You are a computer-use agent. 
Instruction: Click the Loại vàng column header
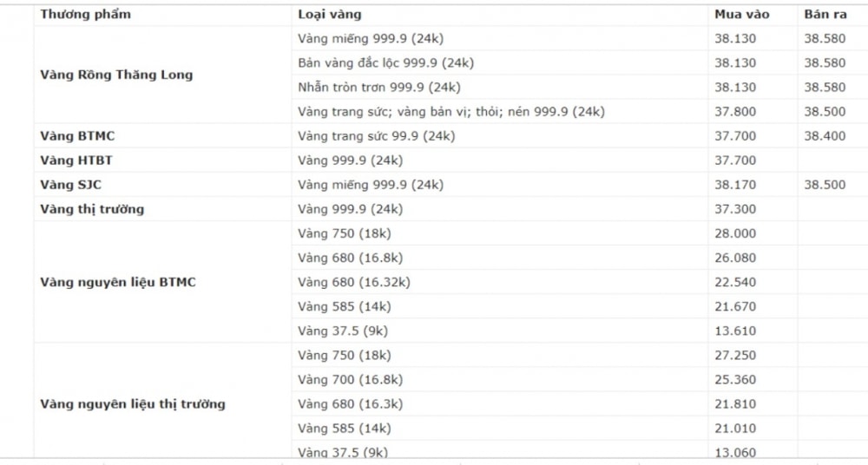pos(329,15)
